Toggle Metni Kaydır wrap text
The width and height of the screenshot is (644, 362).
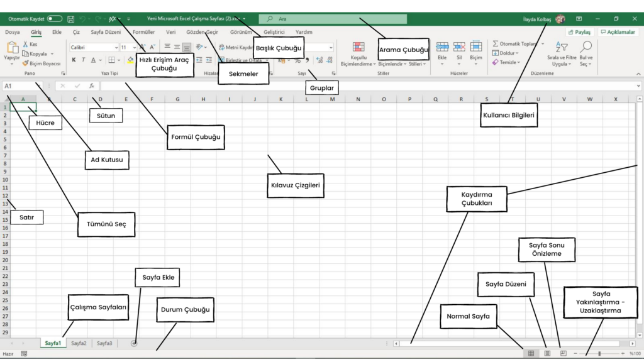pos(234,47)
